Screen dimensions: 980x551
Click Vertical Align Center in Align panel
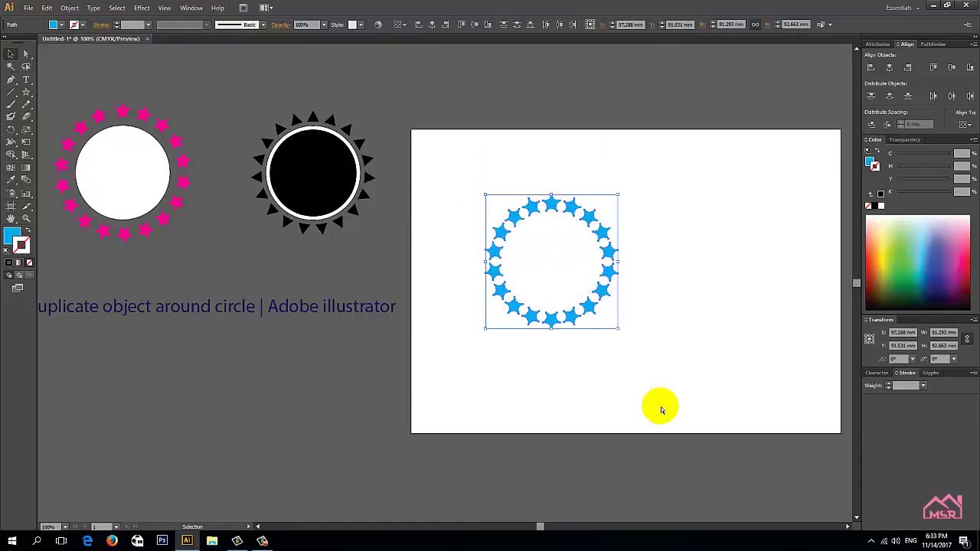[x=952, y=67]
